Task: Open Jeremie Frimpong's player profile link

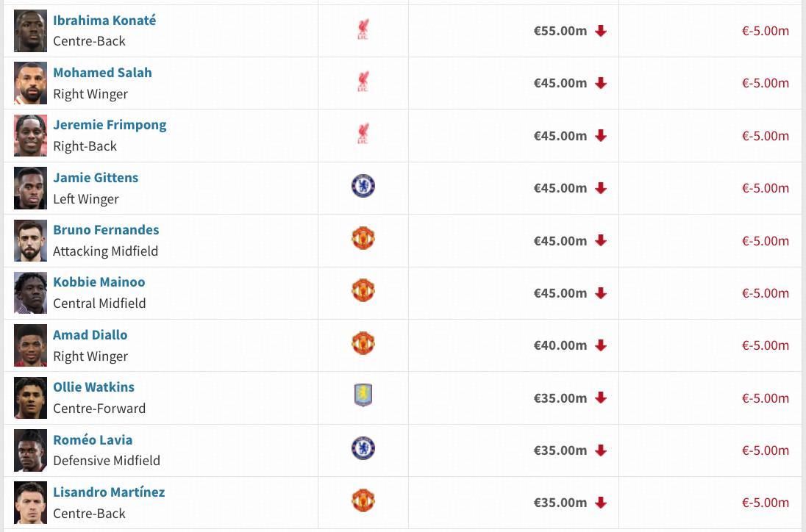Action: coord(110,125)
